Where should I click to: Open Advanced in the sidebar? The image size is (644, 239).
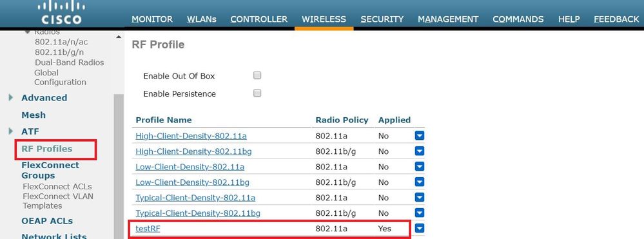[44, 98]
